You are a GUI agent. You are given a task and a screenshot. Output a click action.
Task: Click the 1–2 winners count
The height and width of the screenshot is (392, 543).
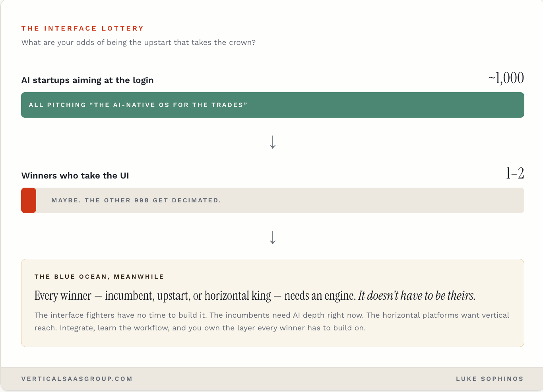click(x=515, y=173)
